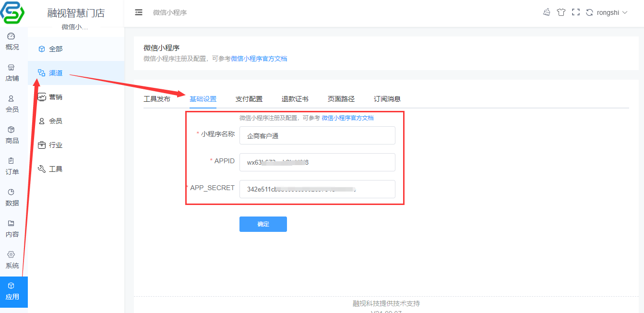Switch to 支付配置 tab
This screenshot has width=644, height=313.
coord(249,99)
